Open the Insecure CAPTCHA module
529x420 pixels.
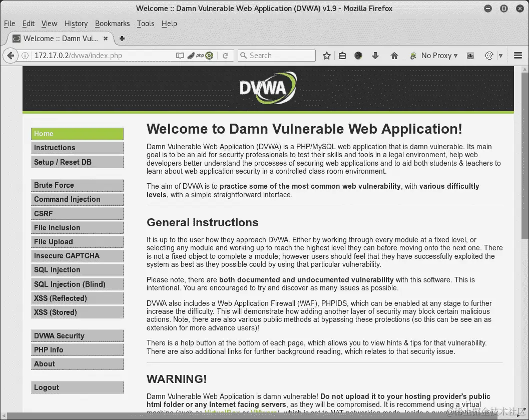tap(77, 256)
